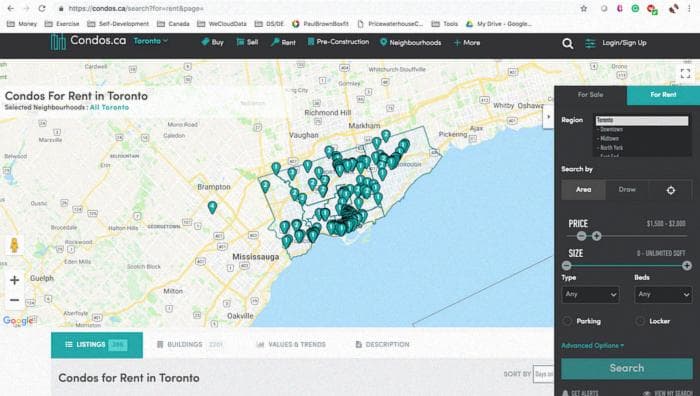The height and width of the screenshot is (396, 700).
Task: Click the map pin near Brampton
Action: 212,208
